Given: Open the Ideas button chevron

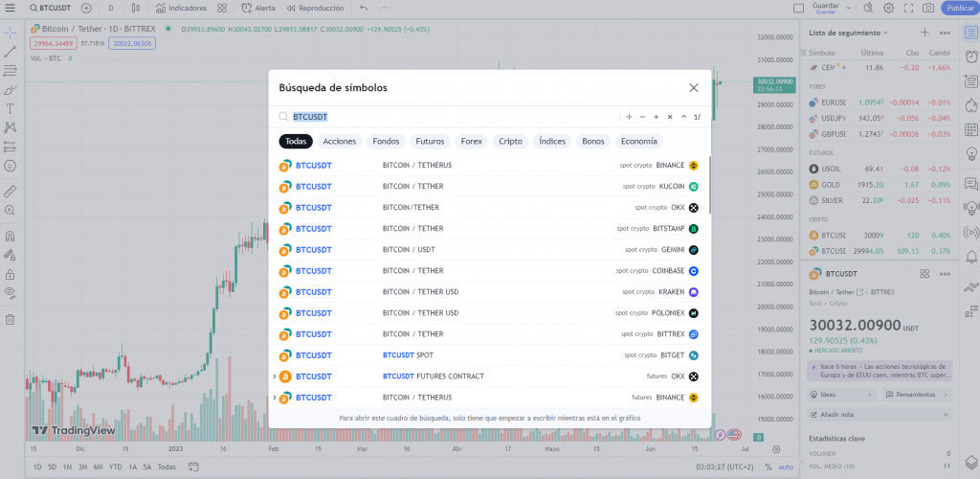Looking at the screenshot, I should 870,395.
